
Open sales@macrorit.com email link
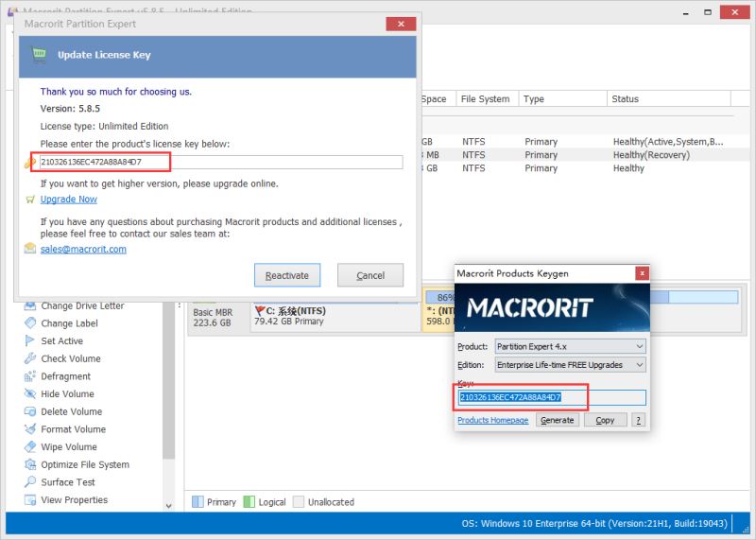coord(83,249)
